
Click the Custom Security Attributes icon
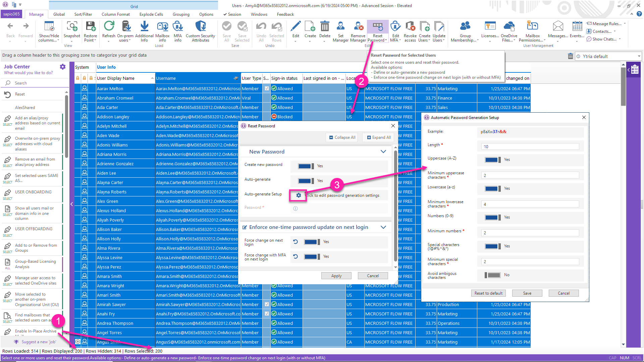tap(200, 30)
